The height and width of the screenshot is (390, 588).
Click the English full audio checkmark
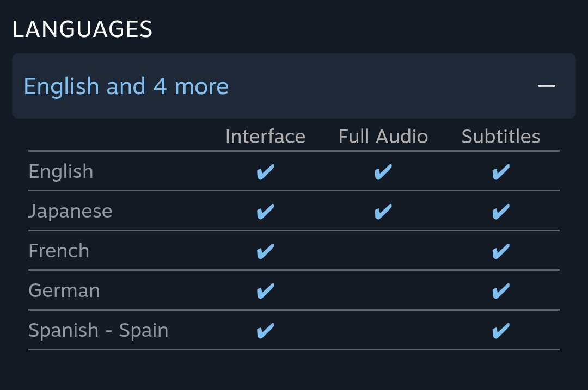pyautogui.click(x=383, y=172)
